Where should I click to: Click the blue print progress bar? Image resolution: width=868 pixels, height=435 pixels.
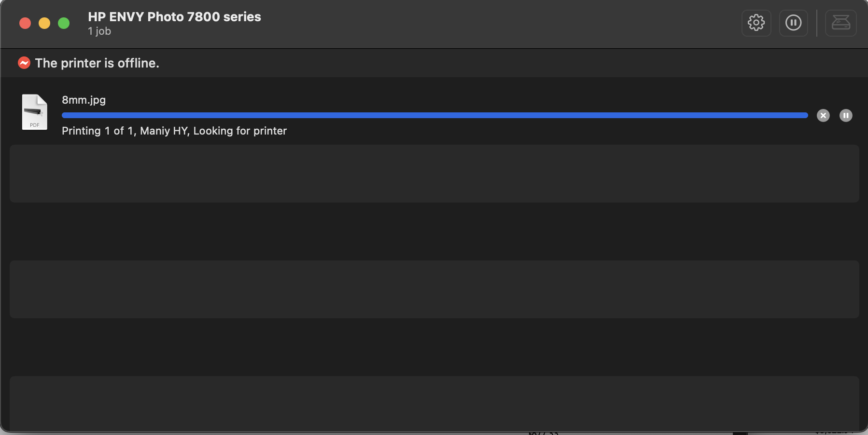click(x=434, y=115)
